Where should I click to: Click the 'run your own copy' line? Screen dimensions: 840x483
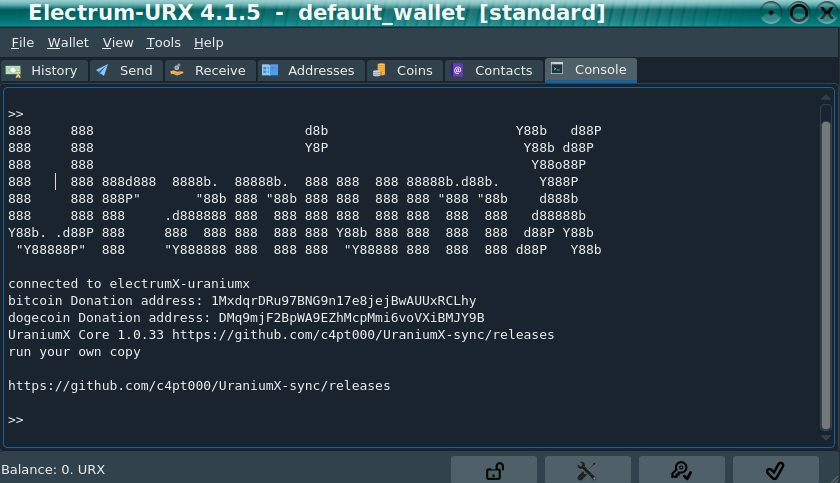(74, 352)
